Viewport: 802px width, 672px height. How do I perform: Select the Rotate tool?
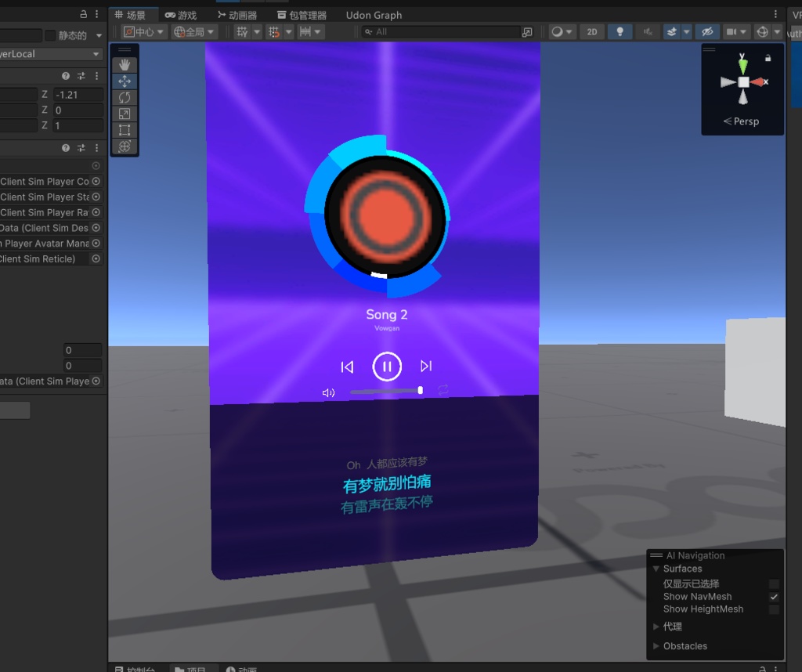pyautogui.click(x=124, y=97)
